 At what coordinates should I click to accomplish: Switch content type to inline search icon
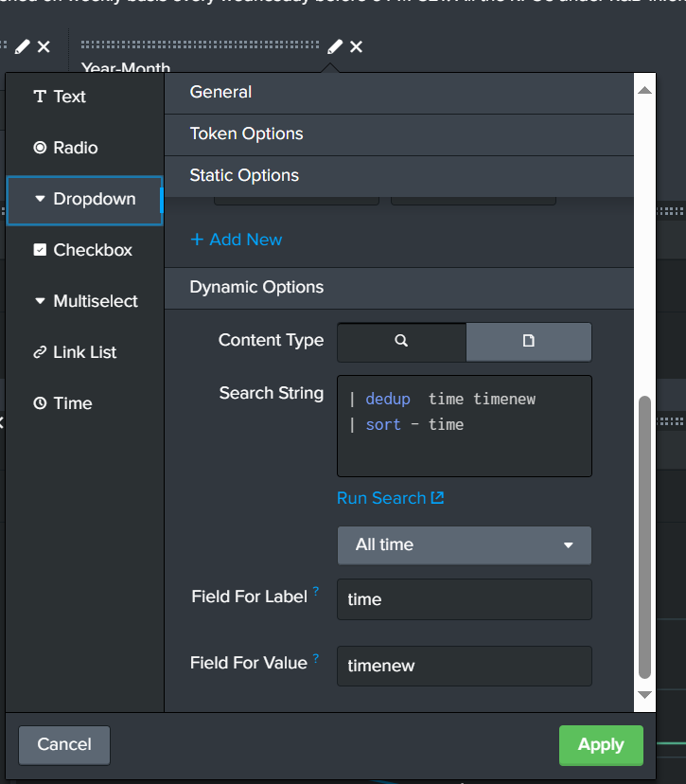pyautogui.click(x=401, y=341)
